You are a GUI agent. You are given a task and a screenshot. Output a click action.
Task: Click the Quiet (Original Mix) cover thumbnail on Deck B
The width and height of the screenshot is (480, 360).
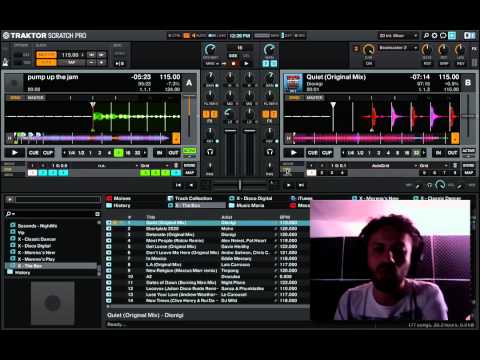(x=293, y=83)
